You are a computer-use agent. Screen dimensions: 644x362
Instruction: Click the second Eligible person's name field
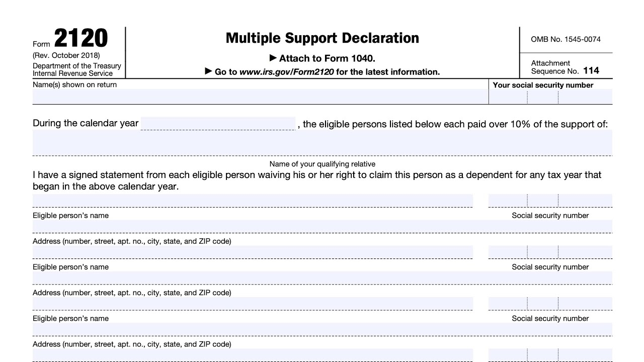click(253, 252)
